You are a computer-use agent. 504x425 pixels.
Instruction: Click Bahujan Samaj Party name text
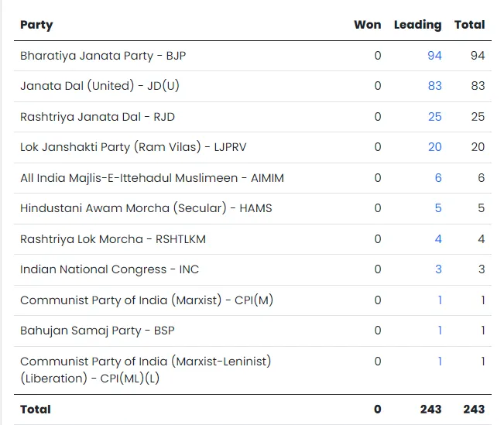pos(97,331)
